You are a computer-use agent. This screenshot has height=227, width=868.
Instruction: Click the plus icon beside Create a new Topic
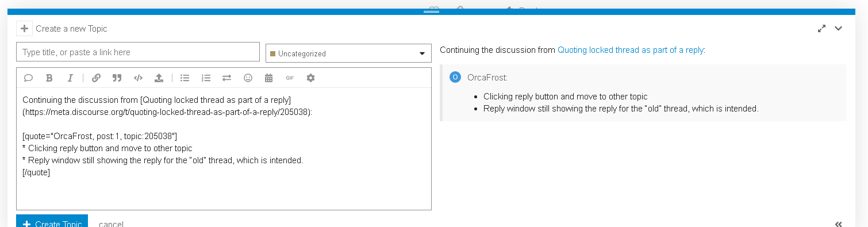coord(24,28)
